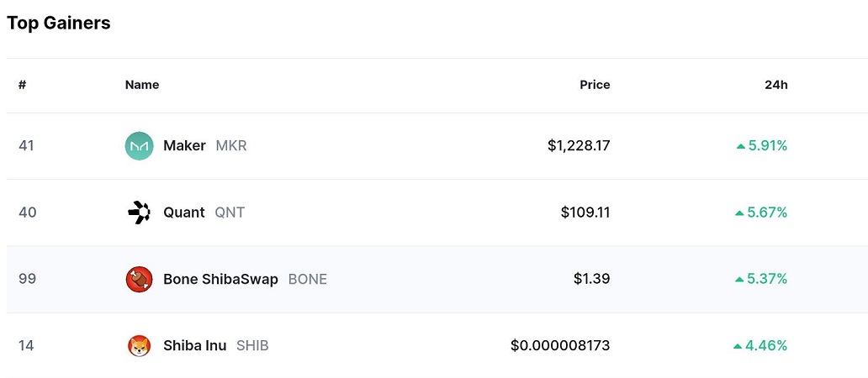868x378 pixels.
Task: Click the Maker coin logo icon
Action: (139, 146)
